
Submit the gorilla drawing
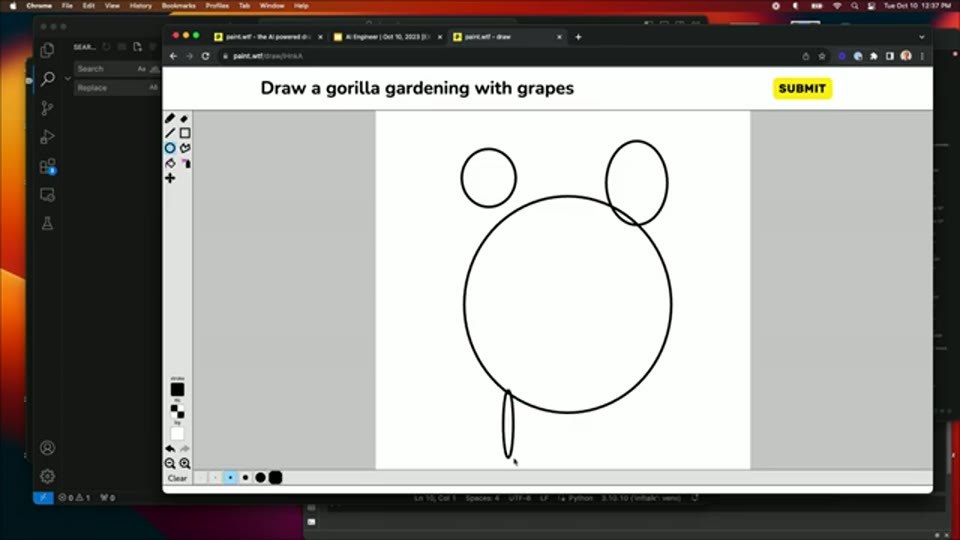[x=802, y=89]
